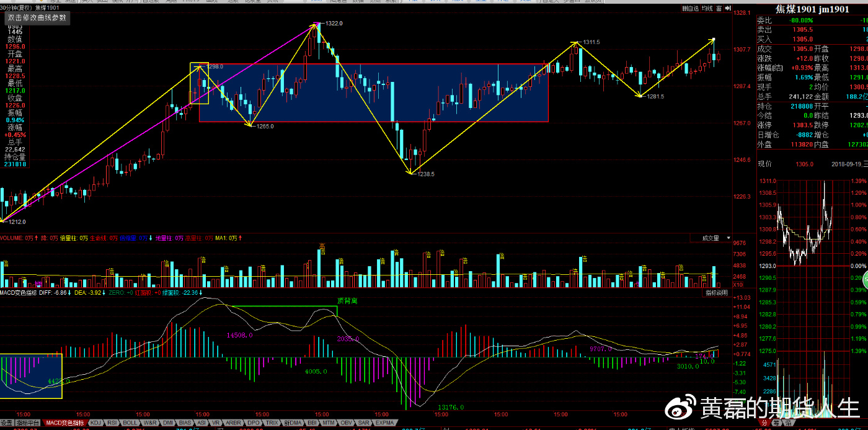Click the 涨跌 value +12.0
868x430 pixels.
coord(804,58)
